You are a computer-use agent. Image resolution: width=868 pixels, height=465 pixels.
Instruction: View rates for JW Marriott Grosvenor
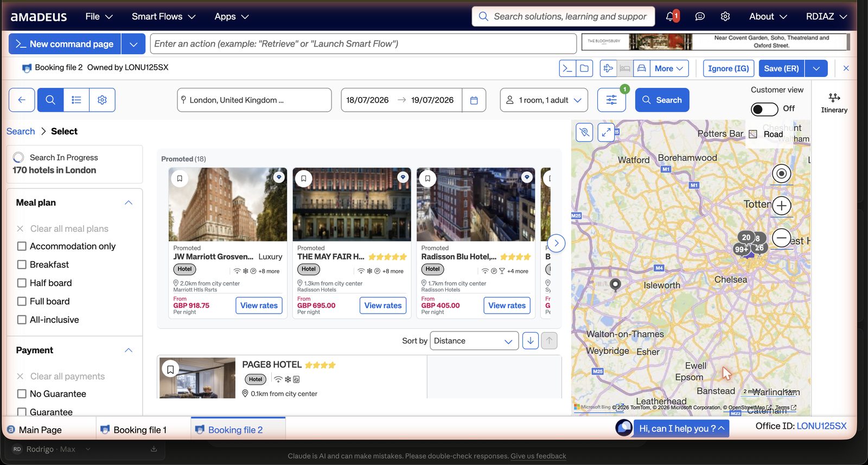click(x=259, y=305)
